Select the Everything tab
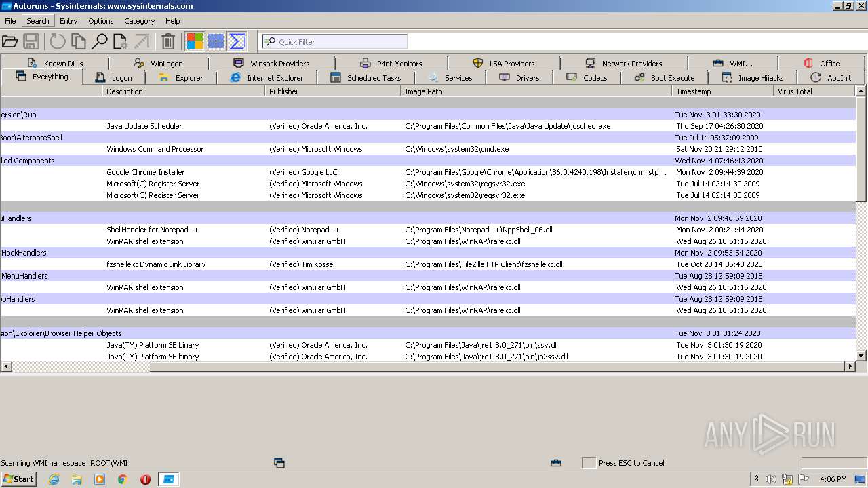The image size is (868, 488). [x=42, y=77]
